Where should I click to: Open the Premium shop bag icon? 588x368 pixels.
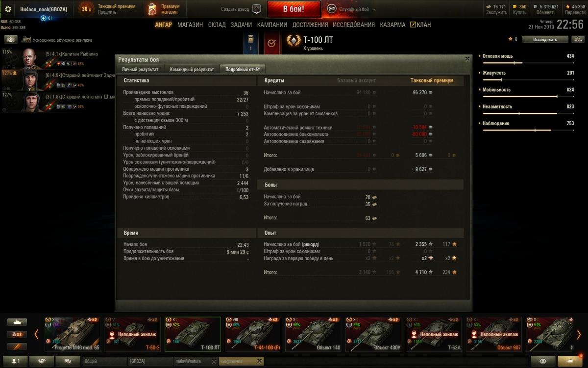click(152, 9)
